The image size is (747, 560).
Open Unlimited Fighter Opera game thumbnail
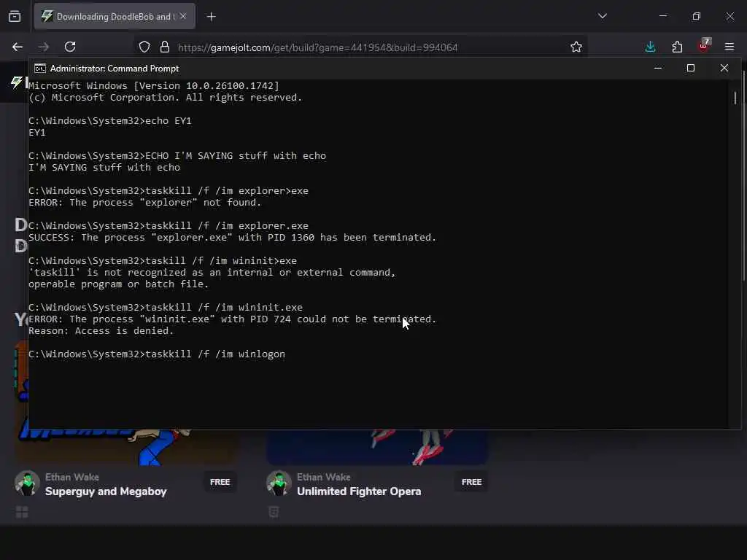click(x=377, y=448)
